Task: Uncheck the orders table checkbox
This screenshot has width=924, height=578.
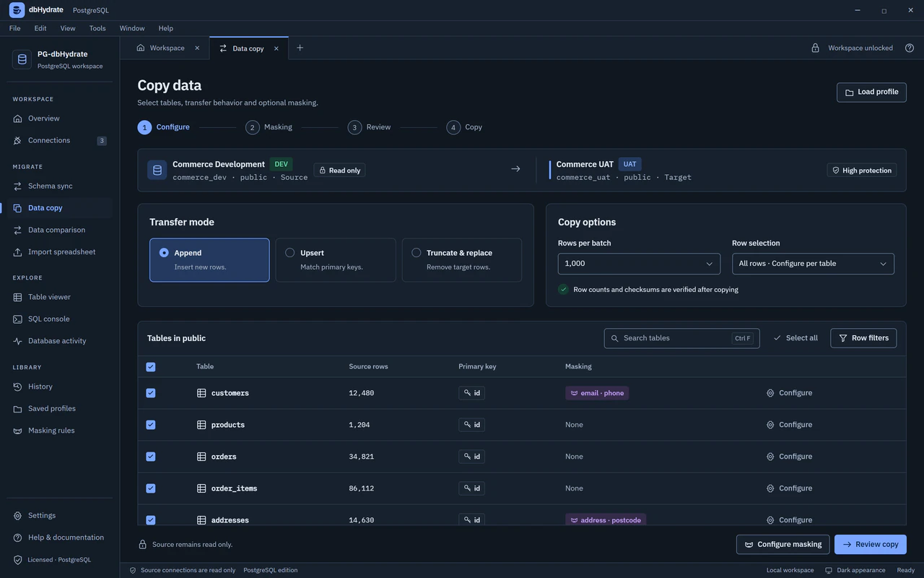Action: click(151, 457)
